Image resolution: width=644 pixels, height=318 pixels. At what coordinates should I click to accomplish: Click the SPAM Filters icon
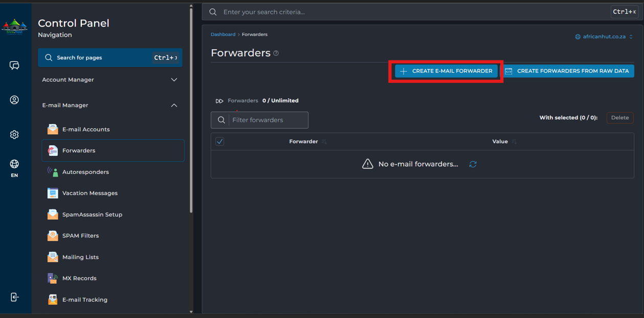[x=53, y=236]
